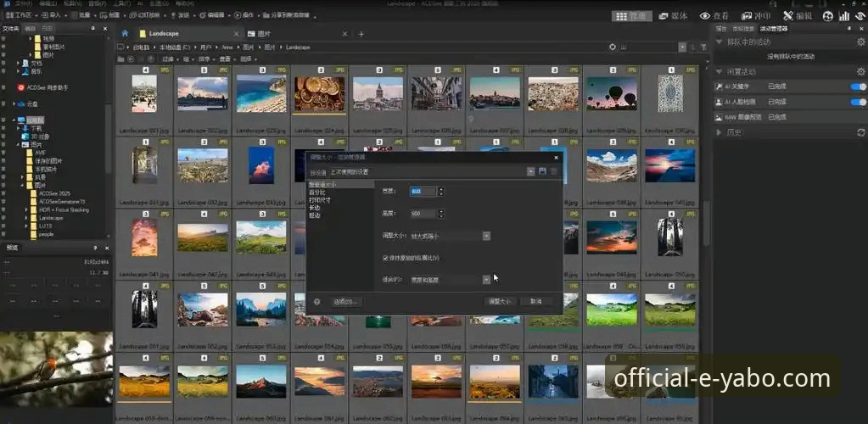This screenshot has height=424, width=868.
Task: Click the save preset floppy icon in dialog
Action: click(542, 171)
